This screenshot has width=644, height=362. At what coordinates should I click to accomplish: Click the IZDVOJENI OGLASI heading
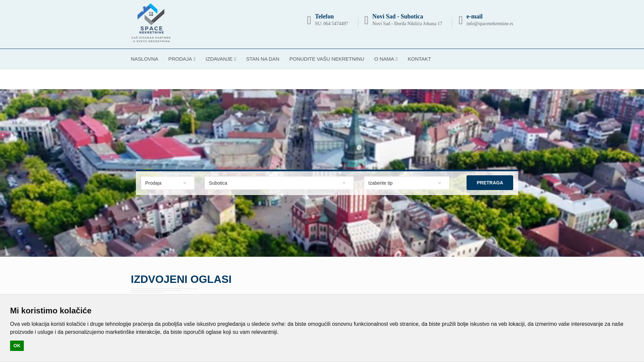[x=181, y=279]
